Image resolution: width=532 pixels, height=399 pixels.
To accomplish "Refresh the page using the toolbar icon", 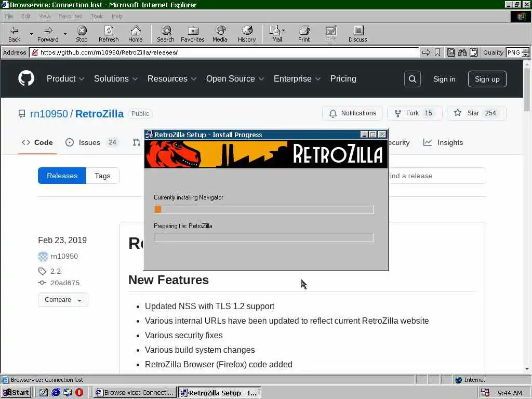I will coord(109,34).
